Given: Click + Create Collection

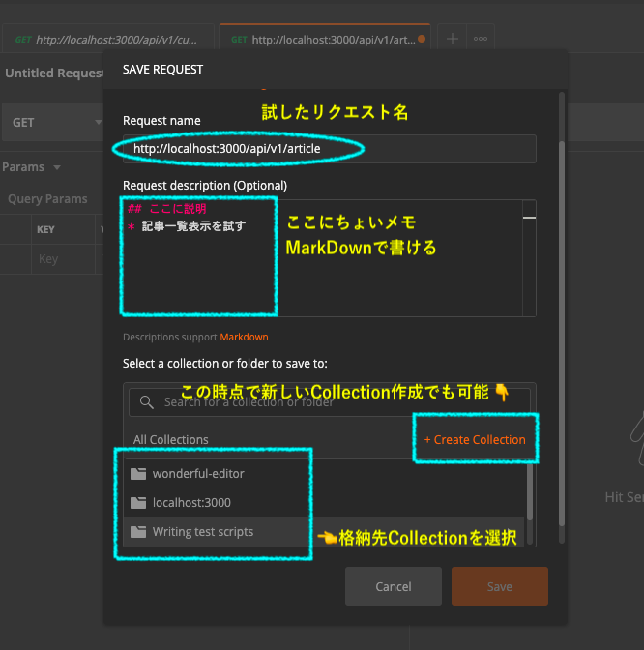Looking at the screenshot, I should tap(475, 439).
